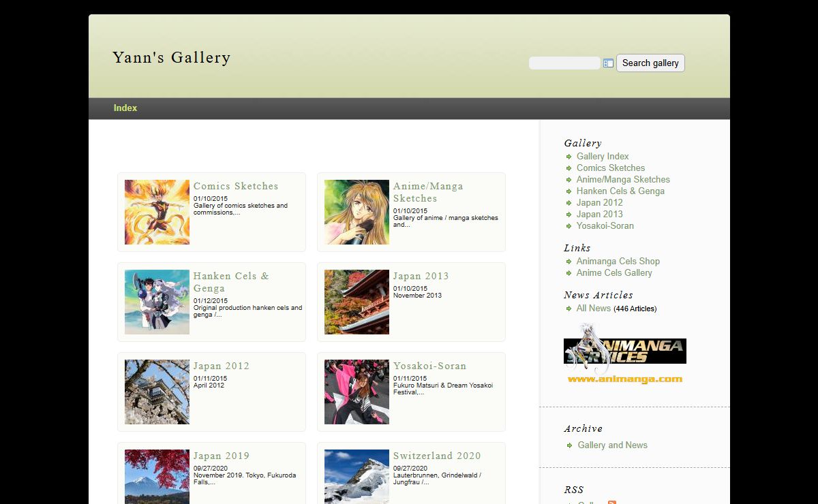Open the Japan 2012 album title
This screenshot has width=818, height=504.
(222, 366)
